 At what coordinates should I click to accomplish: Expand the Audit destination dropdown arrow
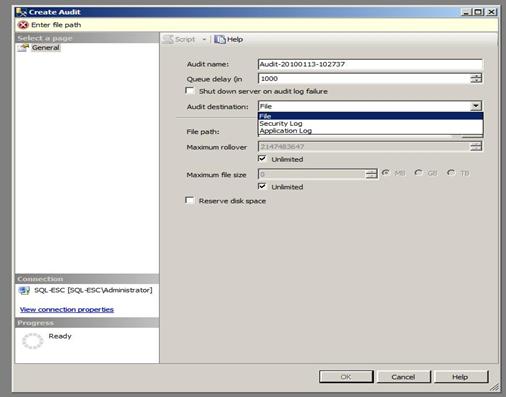(x=476, y=106)
